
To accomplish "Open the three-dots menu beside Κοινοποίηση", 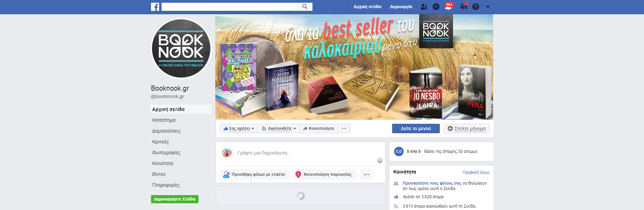I will 344,129.
